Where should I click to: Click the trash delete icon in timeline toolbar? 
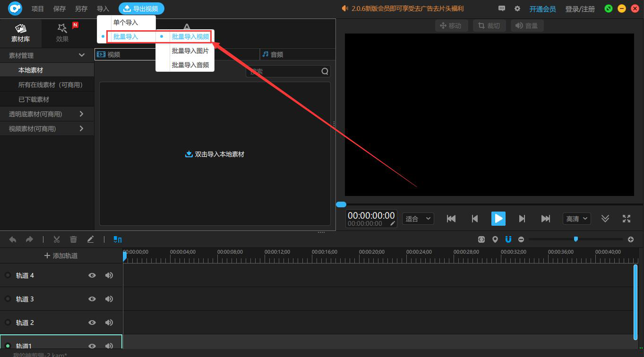coord(73,239)
